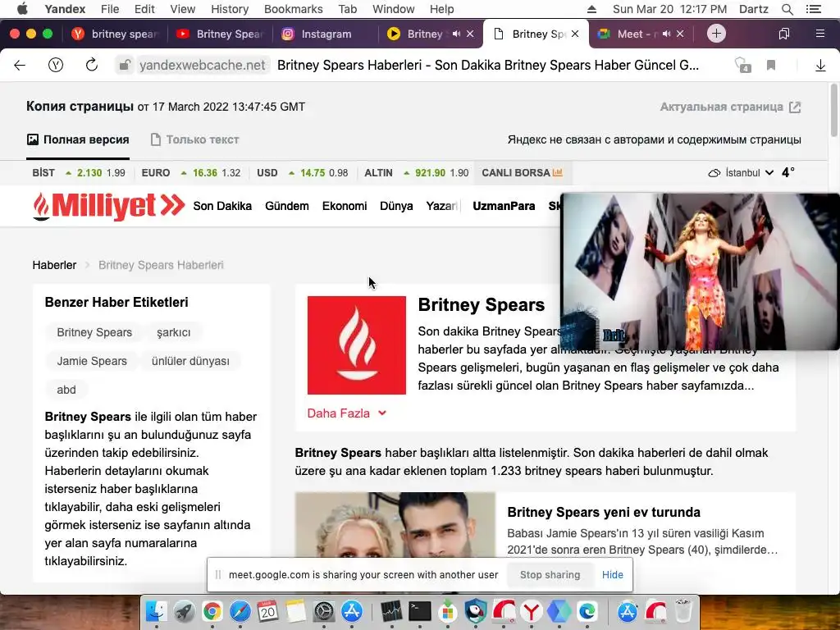The image size is (840, 630).
Task: Open System Preferences from the dock
Action: [323, 611]
